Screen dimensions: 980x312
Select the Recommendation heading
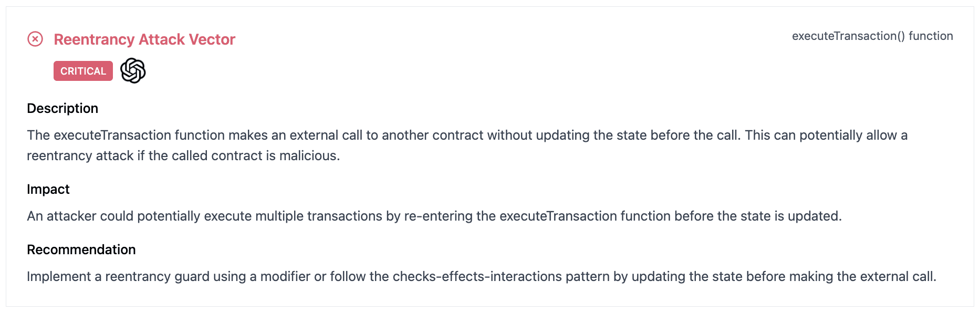[81, 249]
